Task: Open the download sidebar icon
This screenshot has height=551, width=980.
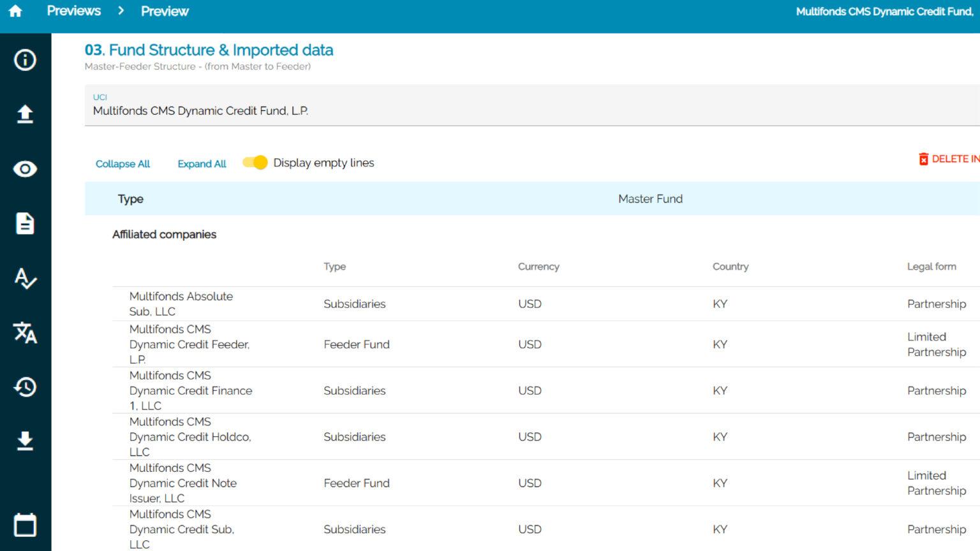Action: (x=25, y=441)
